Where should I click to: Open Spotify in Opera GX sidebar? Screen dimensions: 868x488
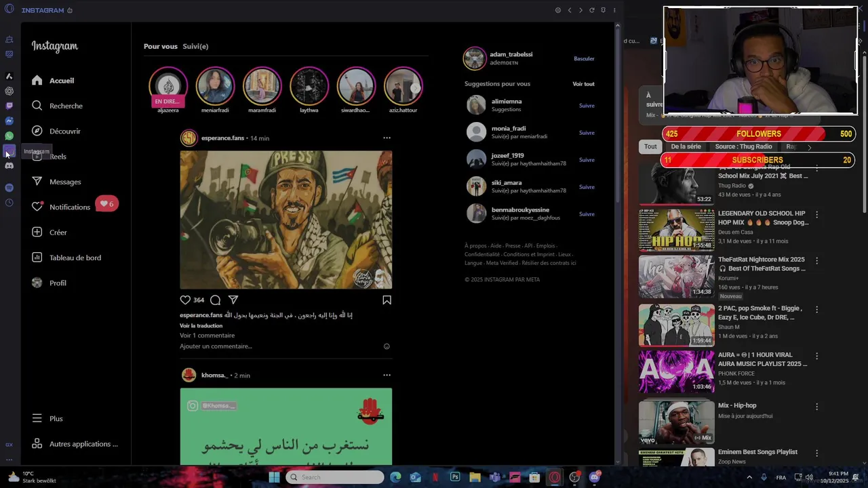point(9,188)
